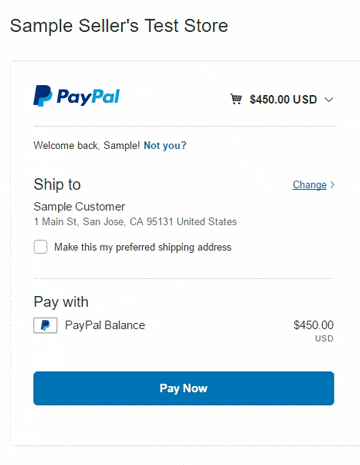Click the Not you? link
Image resolution: width=360 pixels, height=465 pixels.
pos(165,145)
